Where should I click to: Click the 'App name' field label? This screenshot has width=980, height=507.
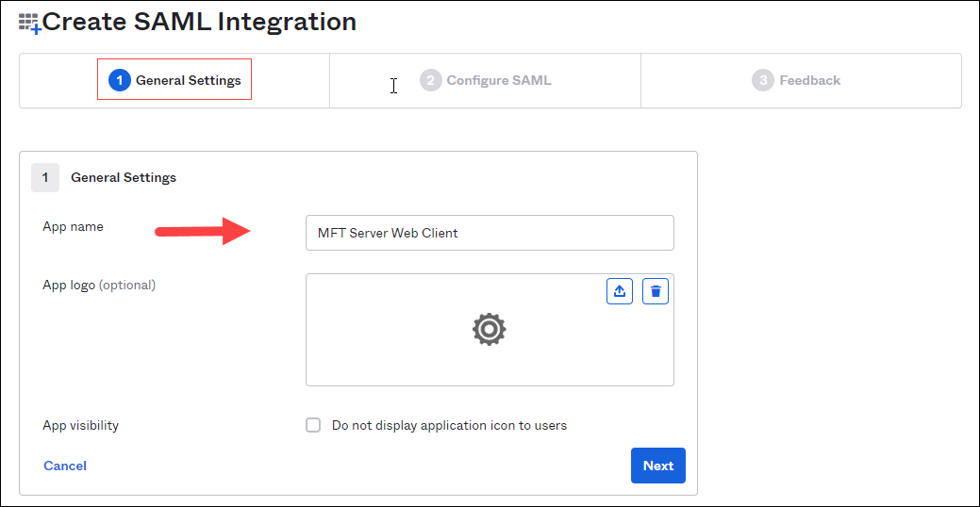73,226
